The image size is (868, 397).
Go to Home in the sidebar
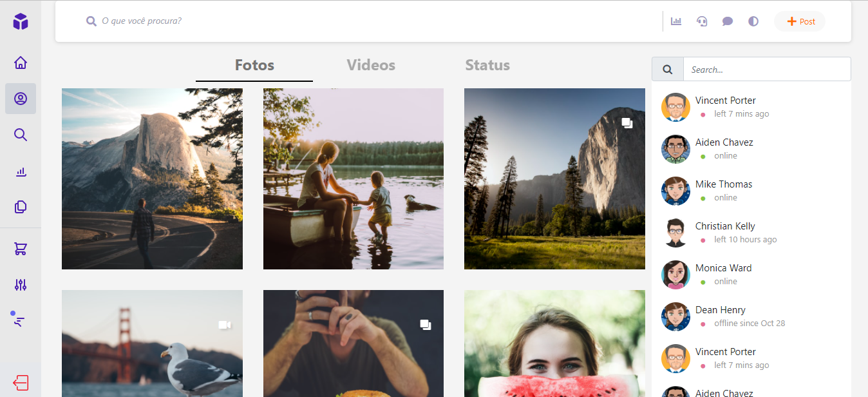21,63
